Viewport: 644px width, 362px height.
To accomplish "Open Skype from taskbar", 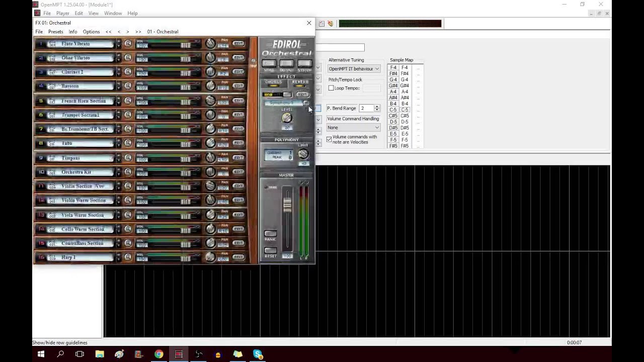I will pos(258,354).
